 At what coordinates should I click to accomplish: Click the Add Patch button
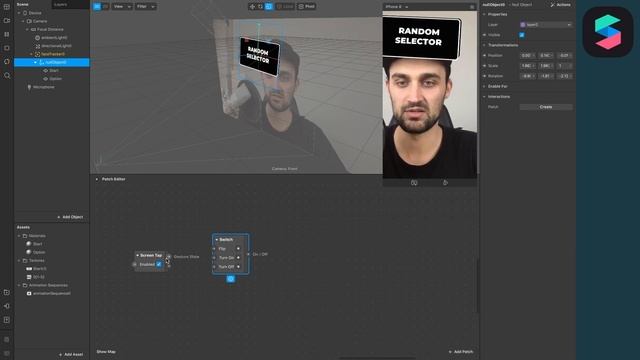click(461, 352)
